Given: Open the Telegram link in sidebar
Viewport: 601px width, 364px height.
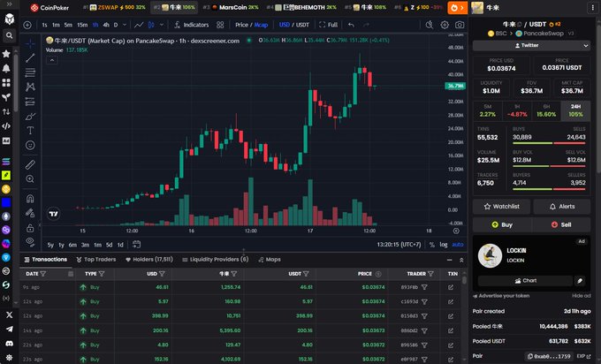Looking at the screenshot, I should point(9,330).
